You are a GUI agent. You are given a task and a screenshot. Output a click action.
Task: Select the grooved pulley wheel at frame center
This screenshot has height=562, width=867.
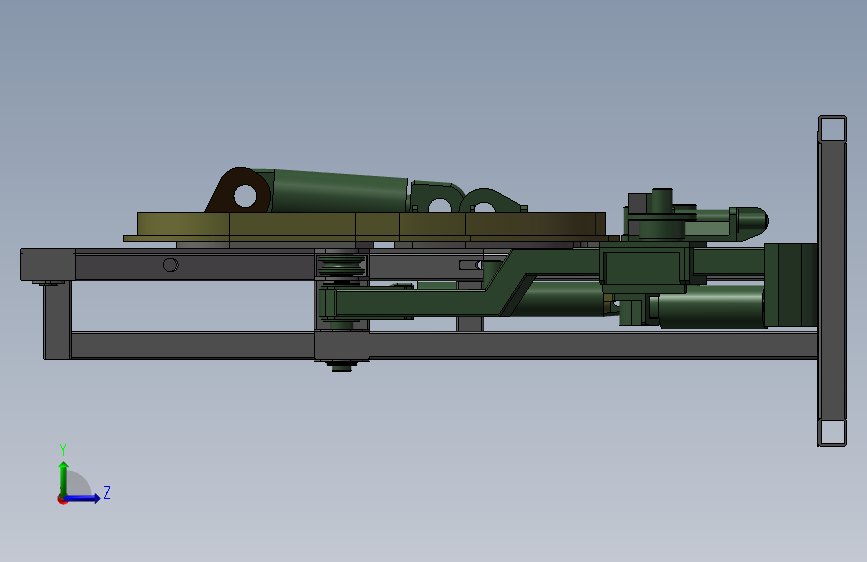pyautogui.click(x=342, y=265)
